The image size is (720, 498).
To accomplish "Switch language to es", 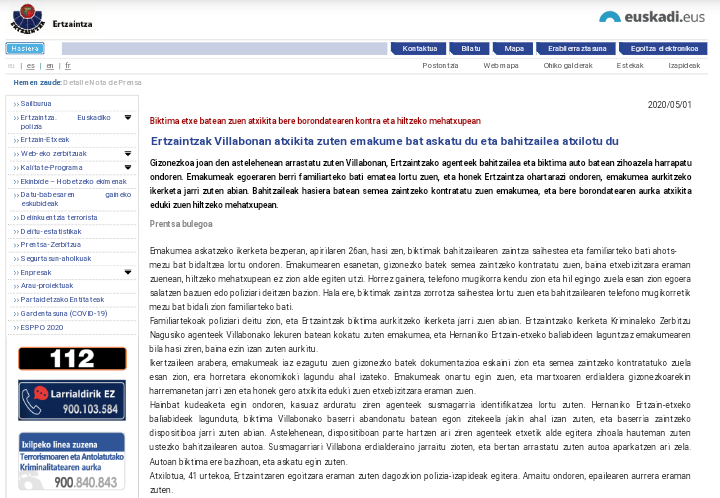I will [30, 66].
